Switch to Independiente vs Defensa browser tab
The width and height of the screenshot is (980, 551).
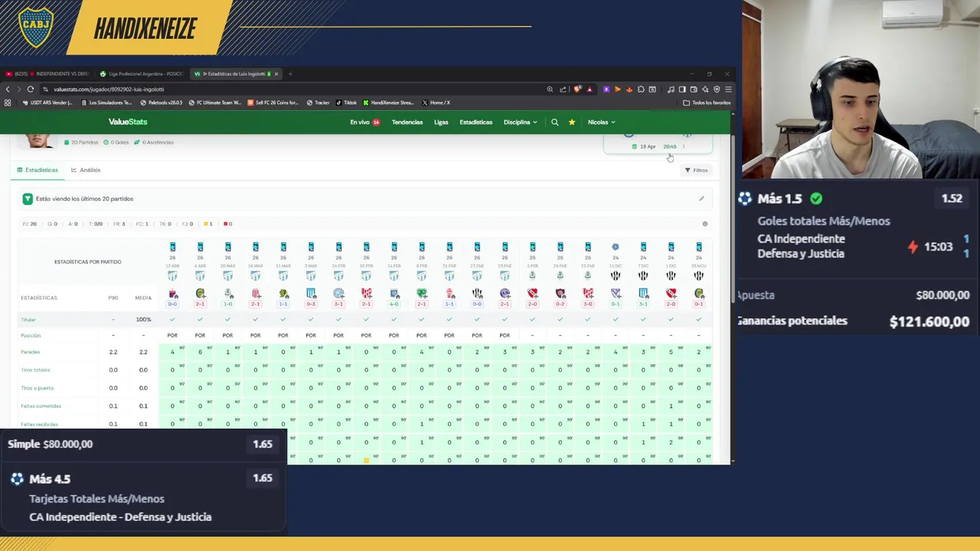(47, 73)
